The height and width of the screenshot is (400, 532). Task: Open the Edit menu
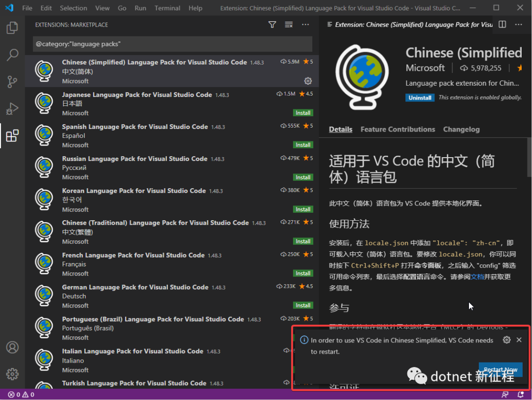[46, 8]
